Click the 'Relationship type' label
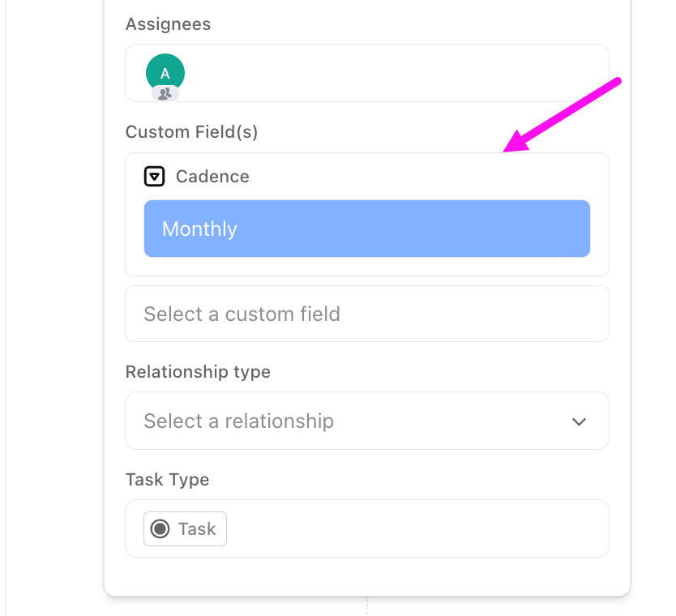The image size is (676, 616). click(198, 372)
